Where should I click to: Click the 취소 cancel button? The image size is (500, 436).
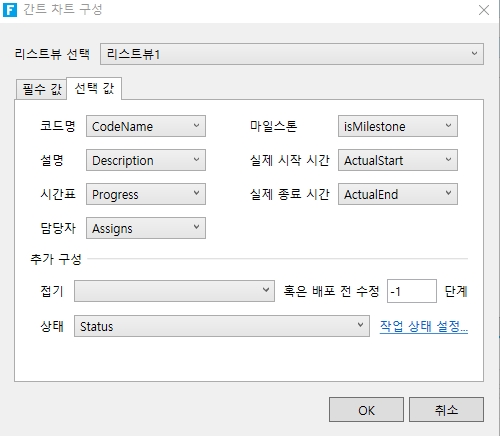point(446,410)
